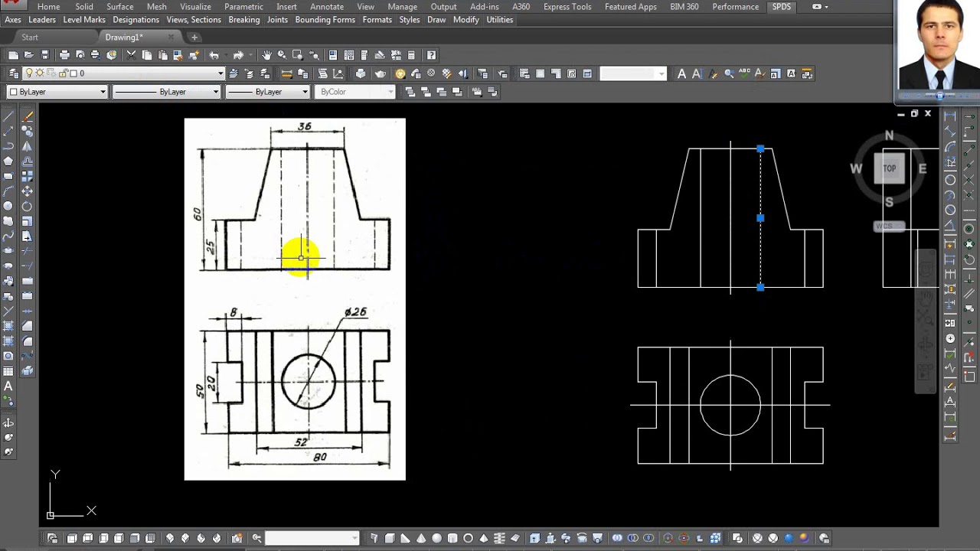This screenshot has height=551, width=980.
Task: Click the sphere primitive icon in bottom toolbar
Action: [x=436, y=538]
